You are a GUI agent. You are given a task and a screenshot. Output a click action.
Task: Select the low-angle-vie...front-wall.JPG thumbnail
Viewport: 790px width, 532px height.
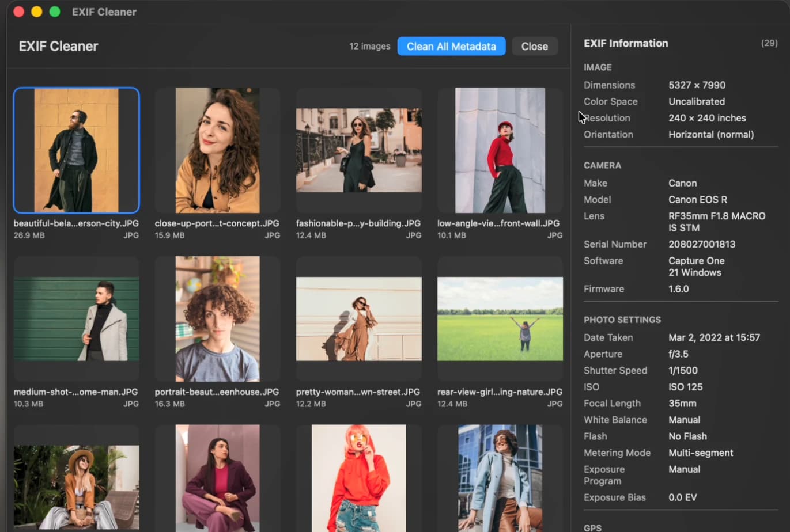coord(500,150)
